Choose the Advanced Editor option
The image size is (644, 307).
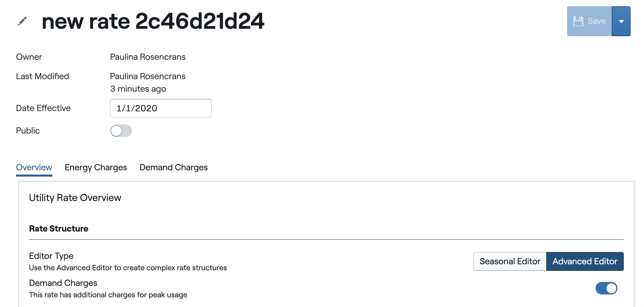[x=585, y=261]
